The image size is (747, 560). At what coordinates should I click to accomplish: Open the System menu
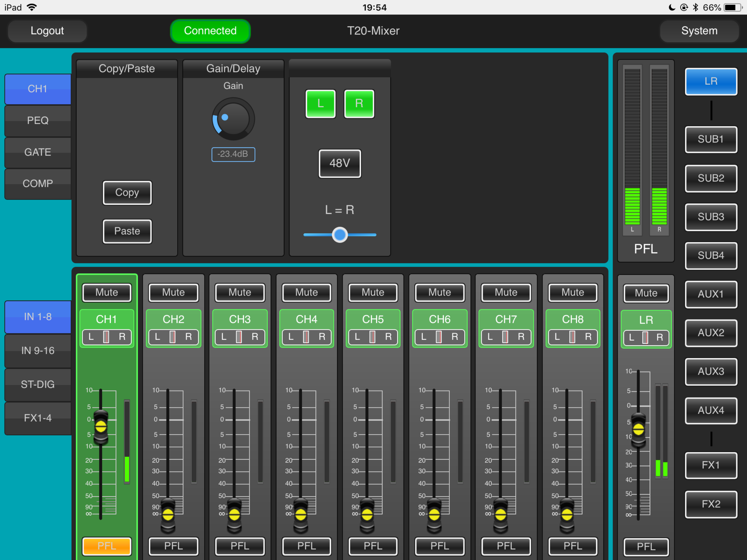(699, 31)
